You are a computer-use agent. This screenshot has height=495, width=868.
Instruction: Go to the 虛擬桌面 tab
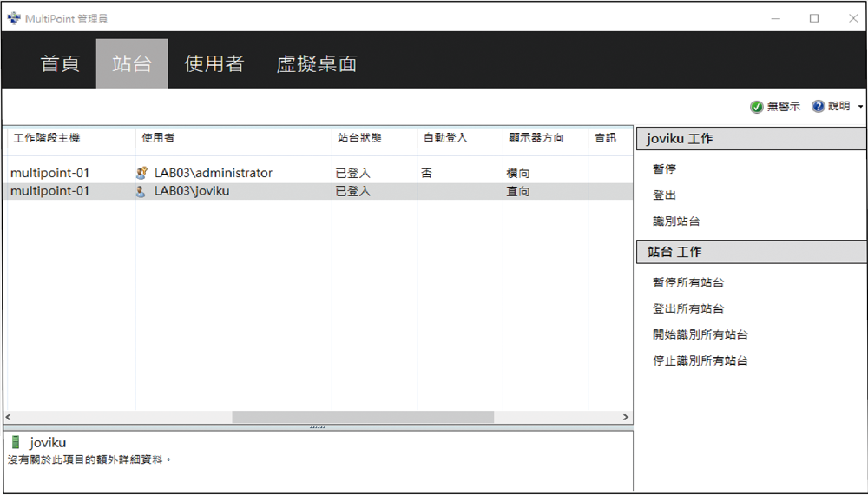(317, 63)
